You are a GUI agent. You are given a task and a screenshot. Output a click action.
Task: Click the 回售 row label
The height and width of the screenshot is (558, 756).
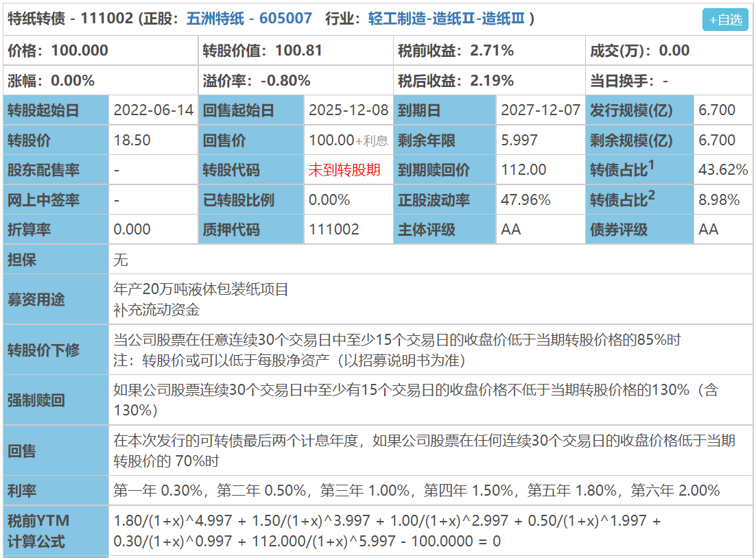click(x=22, y=451)
